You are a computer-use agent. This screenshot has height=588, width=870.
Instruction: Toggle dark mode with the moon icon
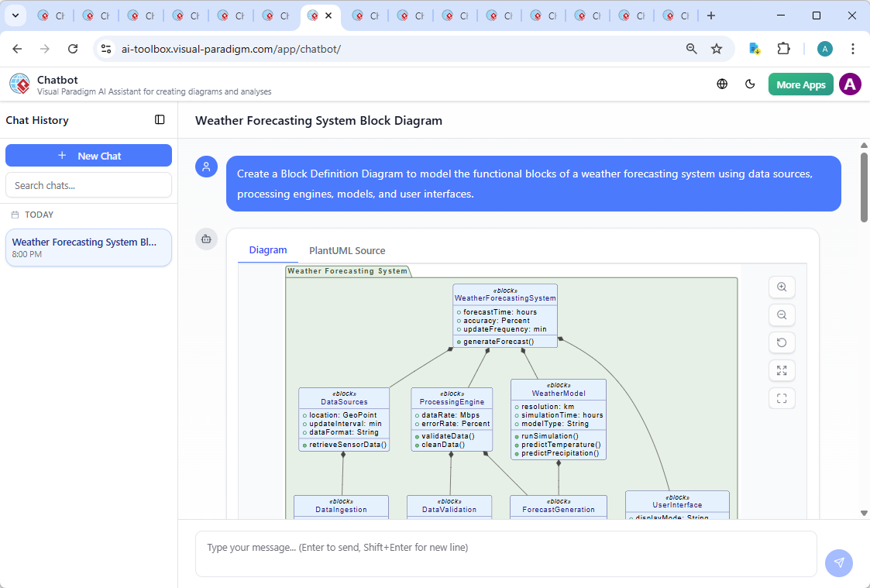[x=750, y=84]
